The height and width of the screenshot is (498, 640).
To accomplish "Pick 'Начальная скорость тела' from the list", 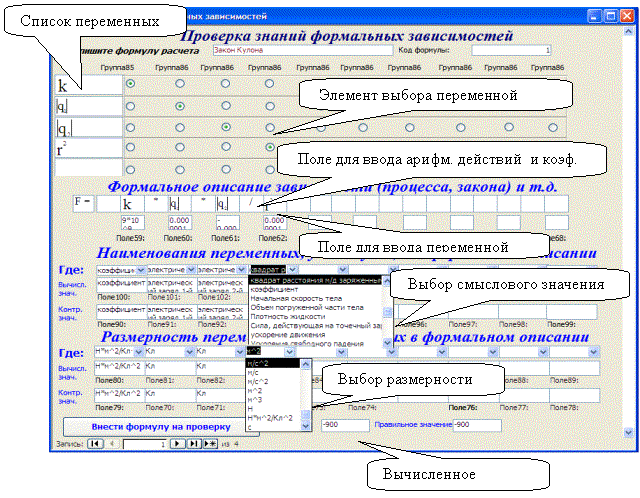I will (296, 298).
